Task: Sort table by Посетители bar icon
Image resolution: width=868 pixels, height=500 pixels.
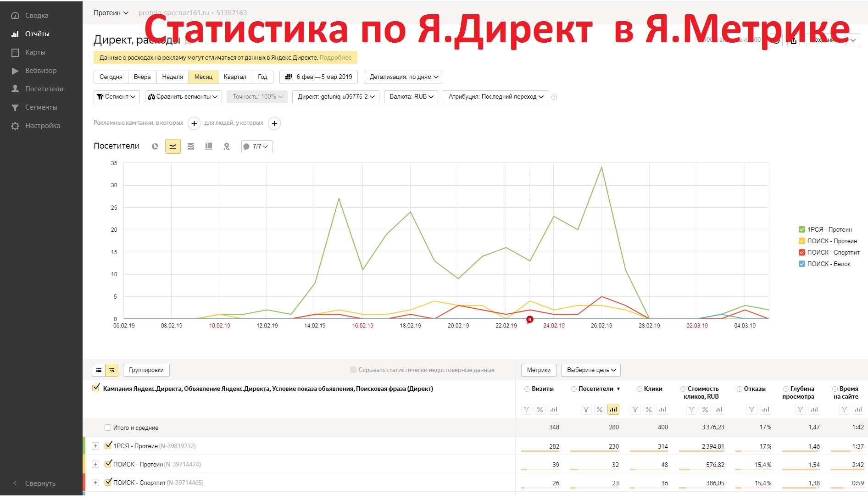Action: pos(613,409)
